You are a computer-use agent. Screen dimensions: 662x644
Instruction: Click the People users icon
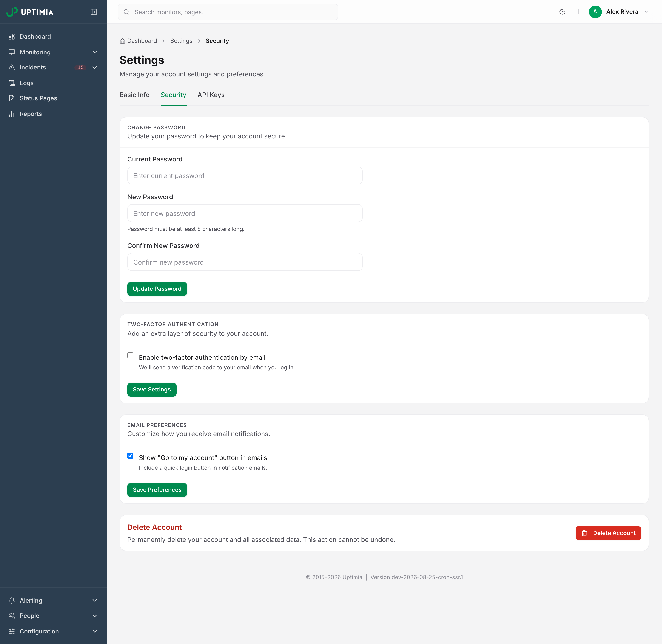(x=12, y=615)
